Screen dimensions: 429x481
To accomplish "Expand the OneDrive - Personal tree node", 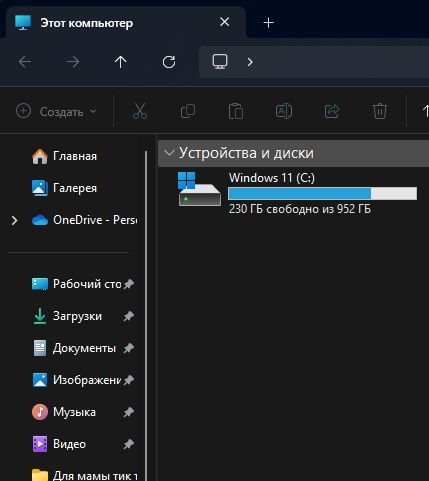I will coord(14,220).
